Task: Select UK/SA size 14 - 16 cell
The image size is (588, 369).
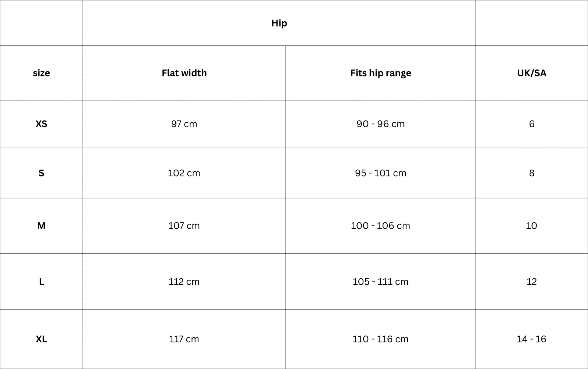Action: coord(531,339)
